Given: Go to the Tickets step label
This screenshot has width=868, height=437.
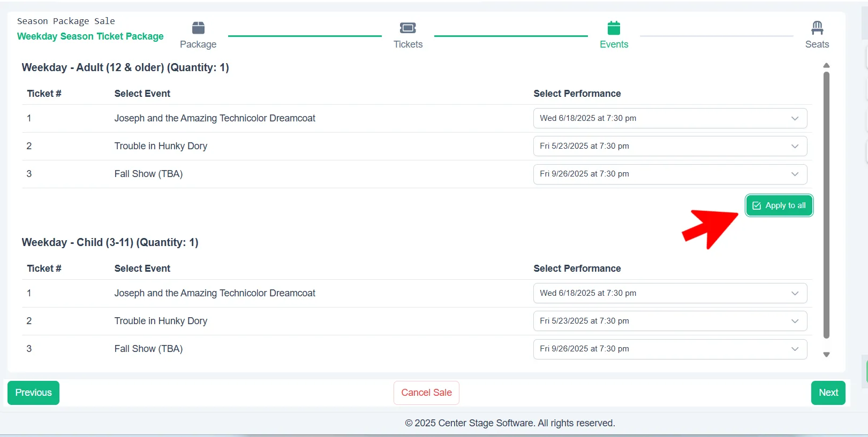Looking at the screenshot, I should [408, 44].
